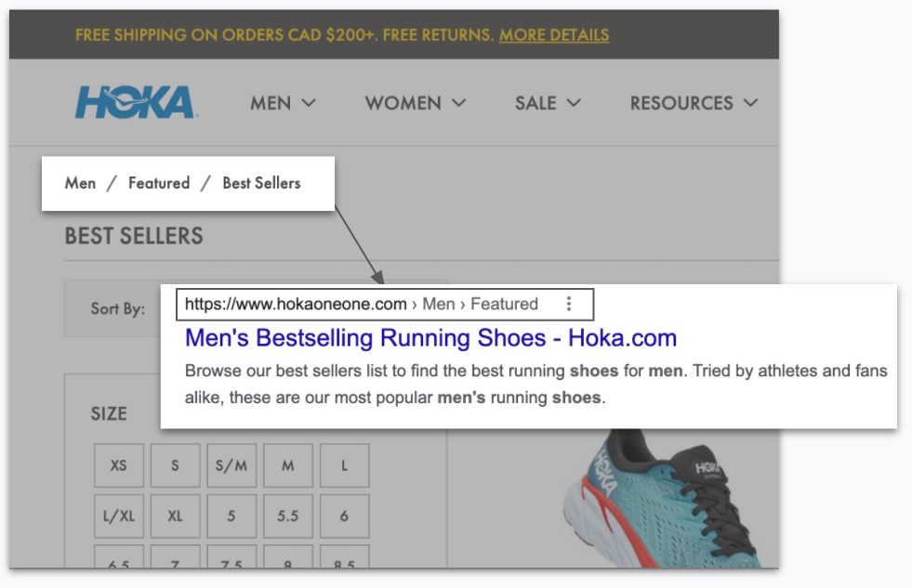Click the HOKA logo

click(x=135, y=102)
